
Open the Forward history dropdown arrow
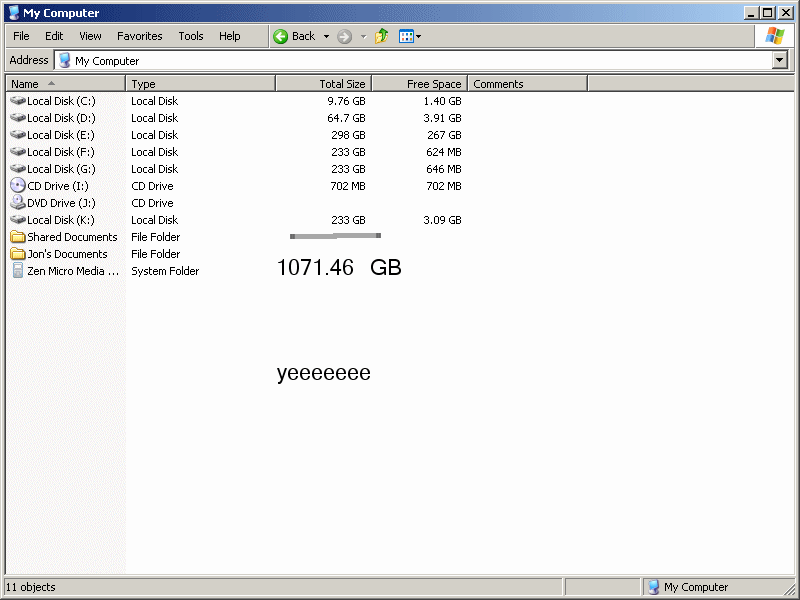point(363,36)
